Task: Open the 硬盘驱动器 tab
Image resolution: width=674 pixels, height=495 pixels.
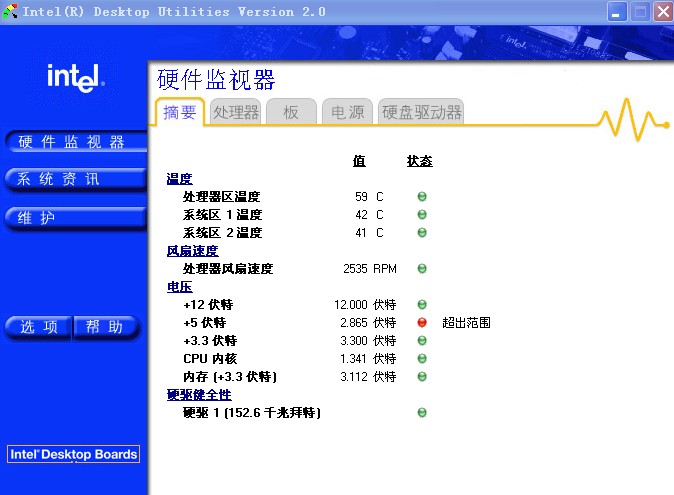Action: coord(421,112)
